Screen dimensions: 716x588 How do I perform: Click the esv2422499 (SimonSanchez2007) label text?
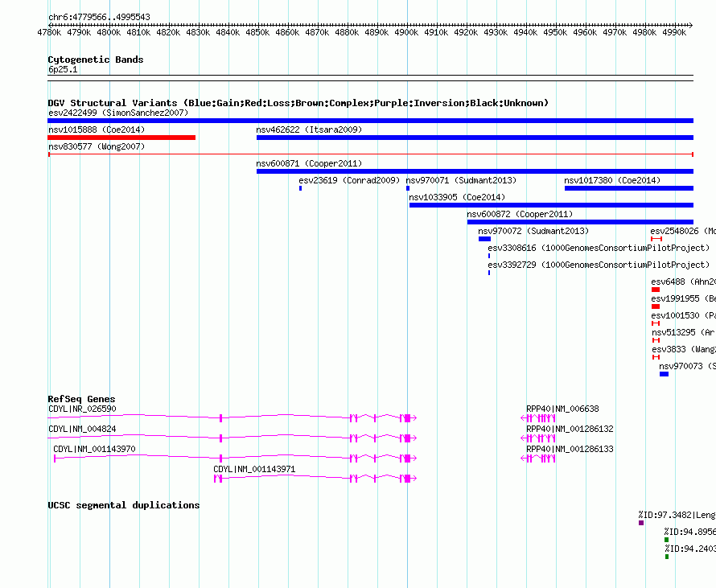(118, 113)
